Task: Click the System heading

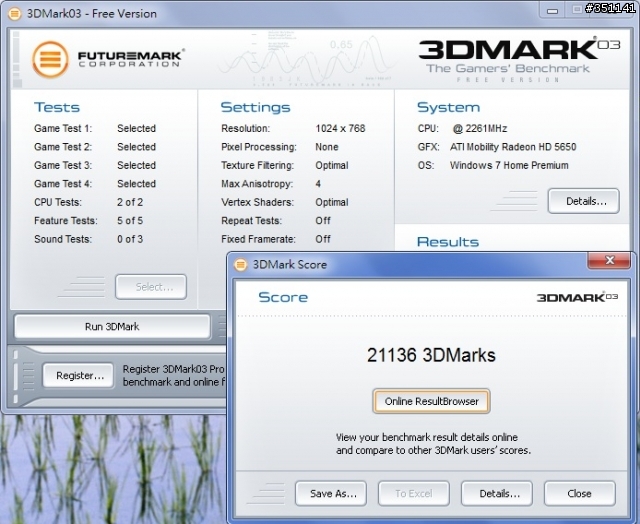Action: click(448, 107)
